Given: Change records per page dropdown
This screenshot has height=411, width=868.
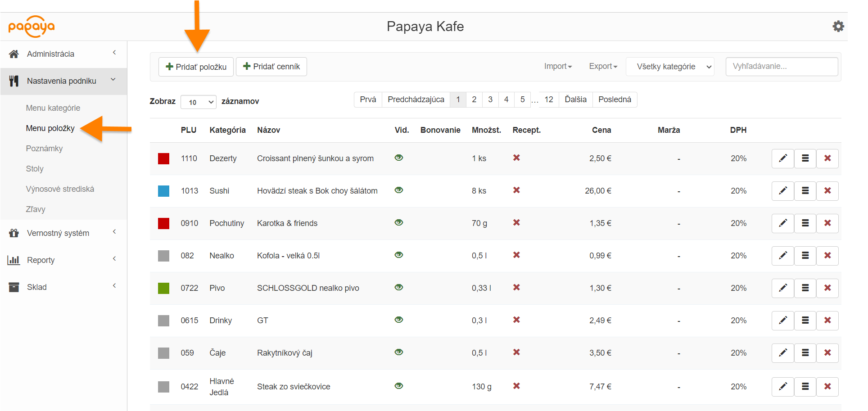Looking at the screenshot, I should tap(198, 102).
